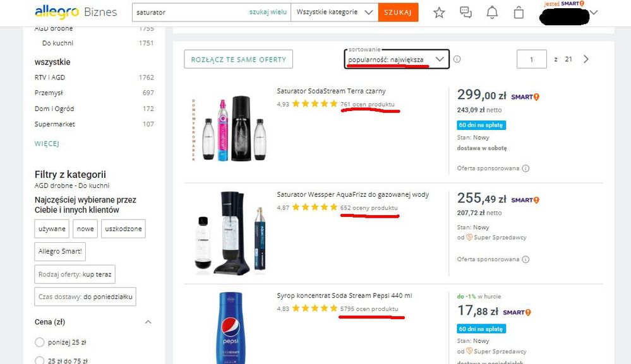Select price radio 25 zł do 75 zł
631x364 pixels.
pos(40,361)
